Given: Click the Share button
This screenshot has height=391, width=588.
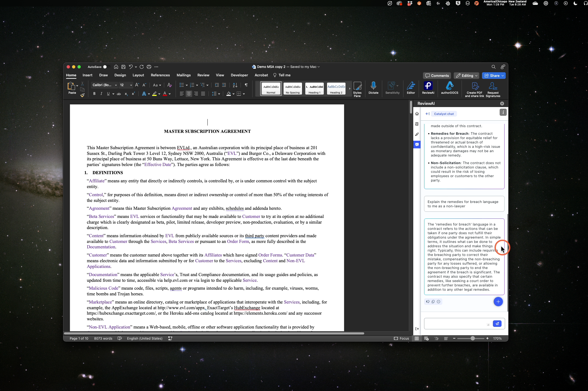Looking at the screenshot, I should (x=494, y=76).
